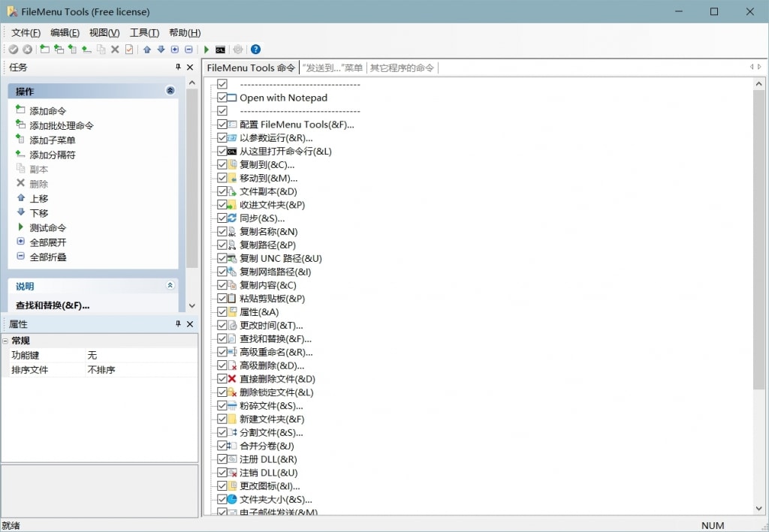The width and height of the screenshot is (769, 532).
Task: Open the 工具(T) menu
Action: click(x=144, y=33)
